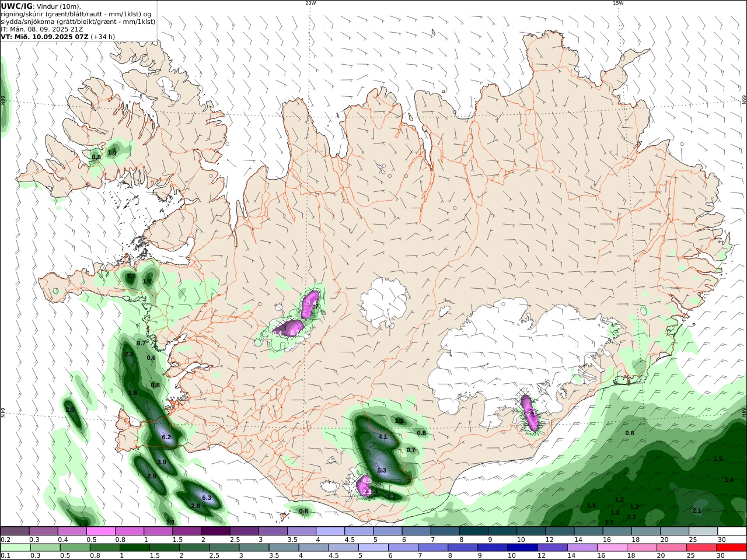Click the 'slydda/snjókoma' legend description line
747x560 pixels.
[78, 22]
